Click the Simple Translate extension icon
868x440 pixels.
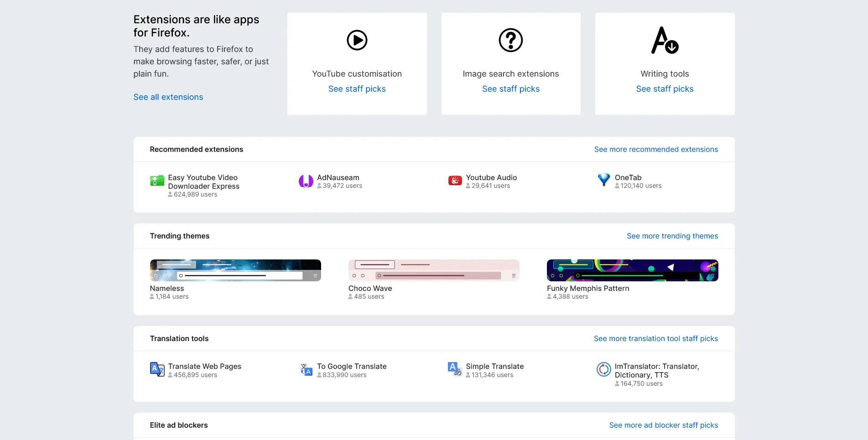pos(454,369)
